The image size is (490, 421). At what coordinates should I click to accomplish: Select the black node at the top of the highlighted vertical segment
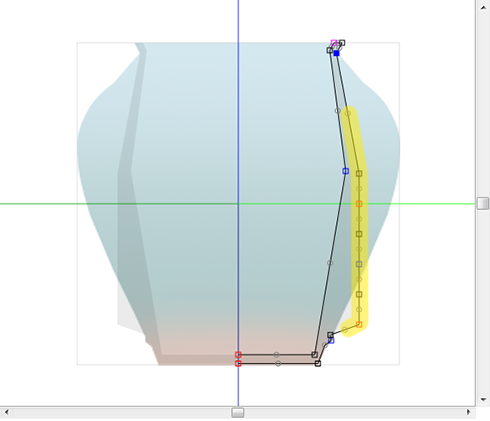(x=359, y=174)
